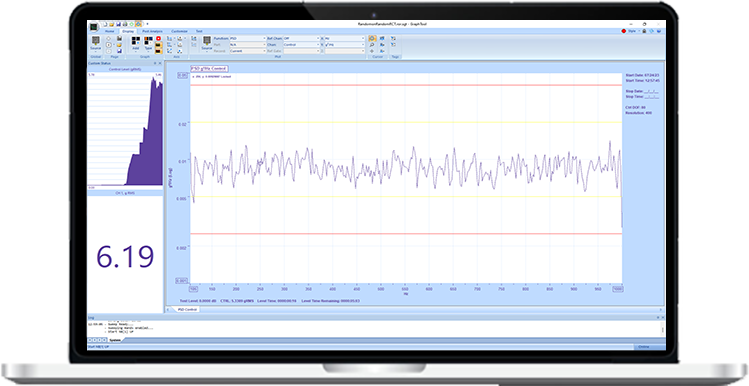Click the save icon in quick access toolbar
Viewport: 749px width, 386px height.
tap(118, 24)
